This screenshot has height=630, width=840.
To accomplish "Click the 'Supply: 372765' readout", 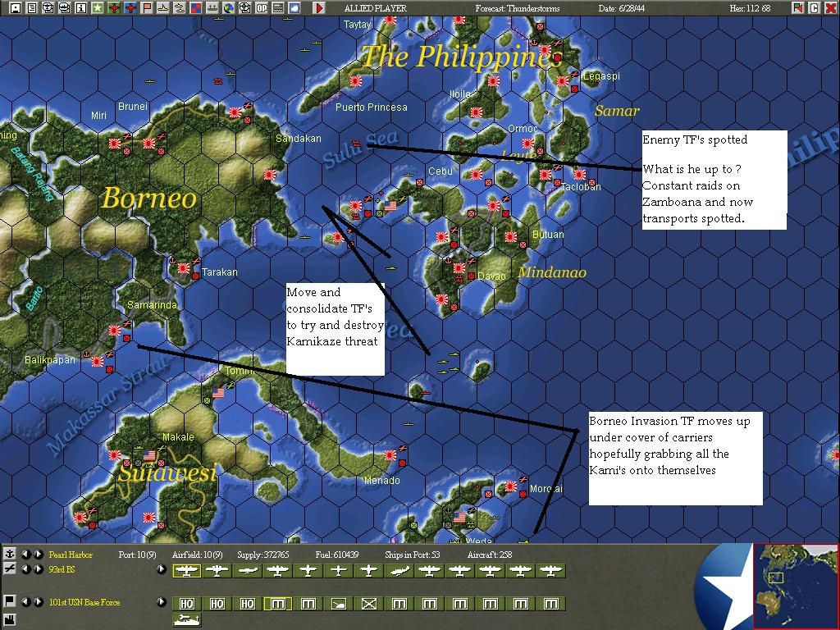I will pos(263,555).
